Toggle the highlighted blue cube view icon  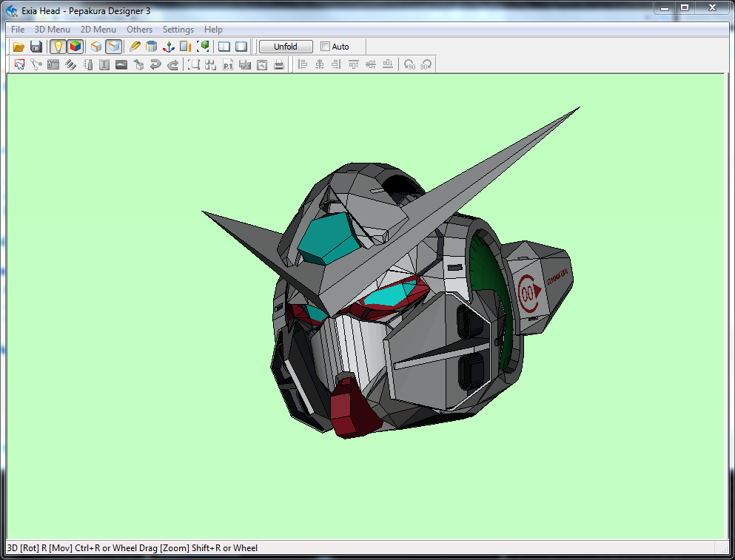point(113,47)
